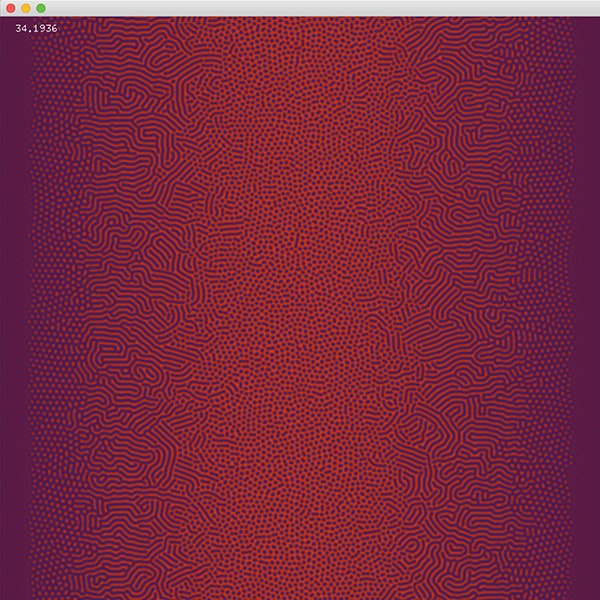Click the solid purple band at right edge
The height and width of the screenshot is (600, 600).
click(587, 300)
